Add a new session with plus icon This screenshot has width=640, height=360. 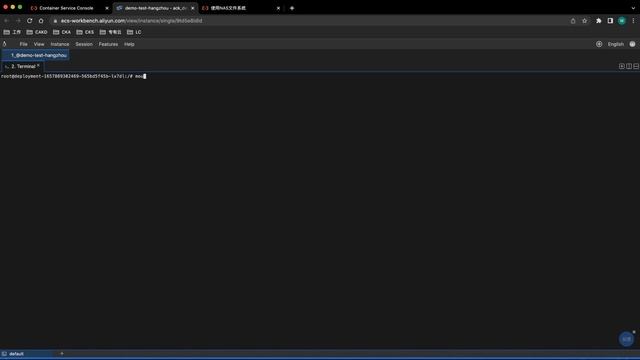(62, 354)
